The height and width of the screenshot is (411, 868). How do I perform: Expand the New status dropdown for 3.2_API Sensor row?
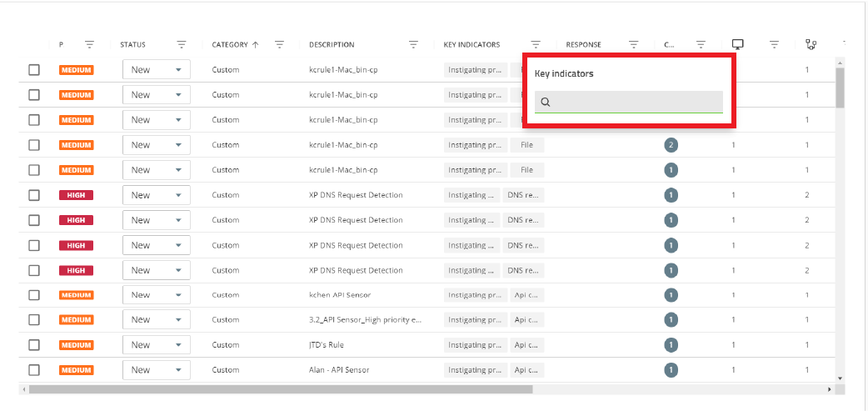tap(157, 319)
